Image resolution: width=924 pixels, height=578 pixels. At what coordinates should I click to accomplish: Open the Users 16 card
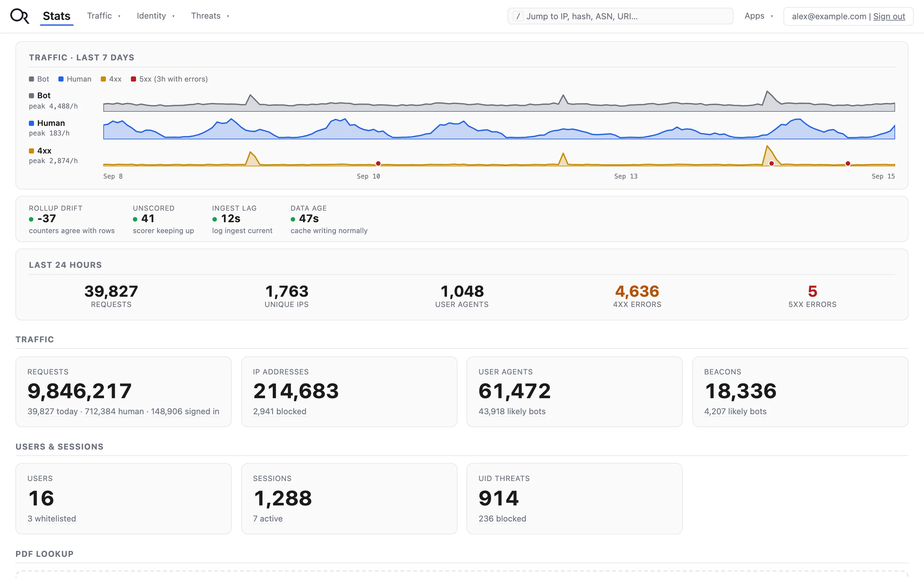pos(123,498)
